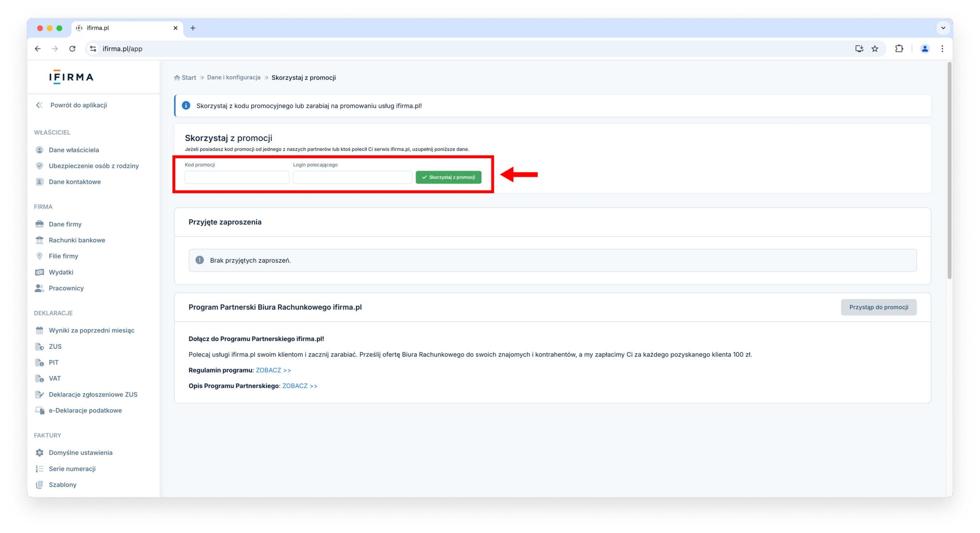Open the Dane właściciela menu entry
This screenshot has width=980, height=533.
click(x=74, y=150)
